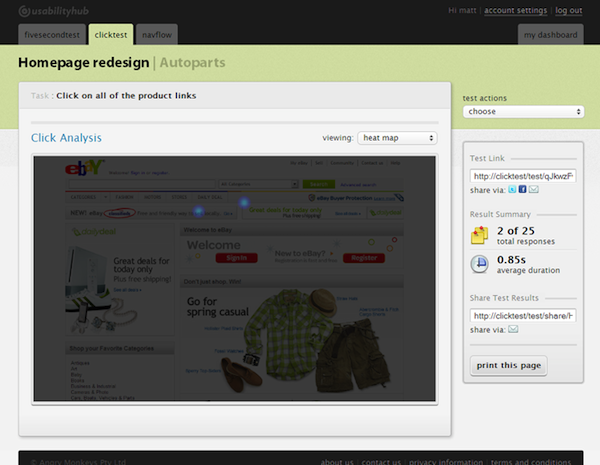Switch to the fivesecondtest tab
Viewport: 600px width, 465px height.
click(52, 35)
